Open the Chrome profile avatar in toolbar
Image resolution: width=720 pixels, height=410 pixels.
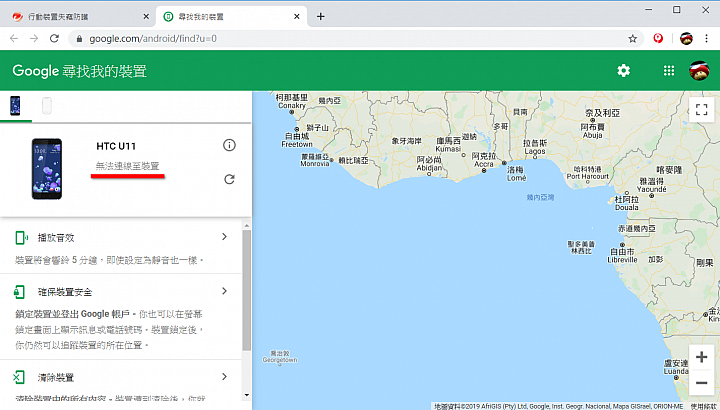point(686,39)
